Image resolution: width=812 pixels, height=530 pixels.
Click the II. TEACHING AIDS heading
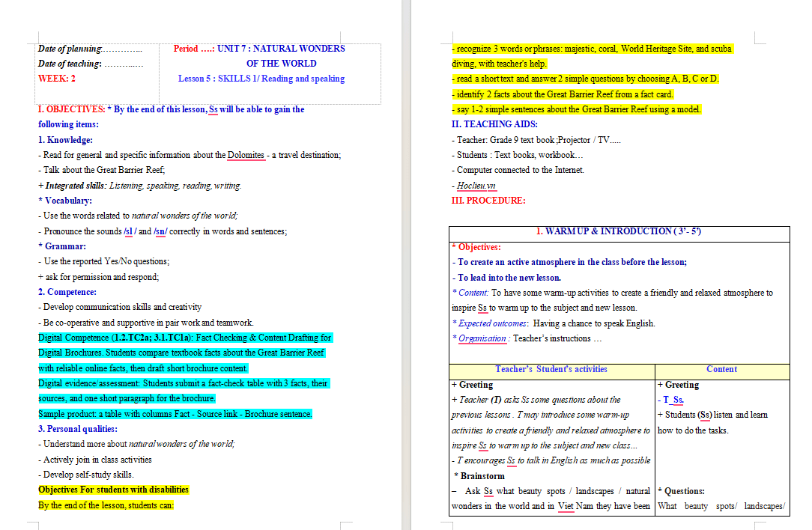click(x=494, y=124)
